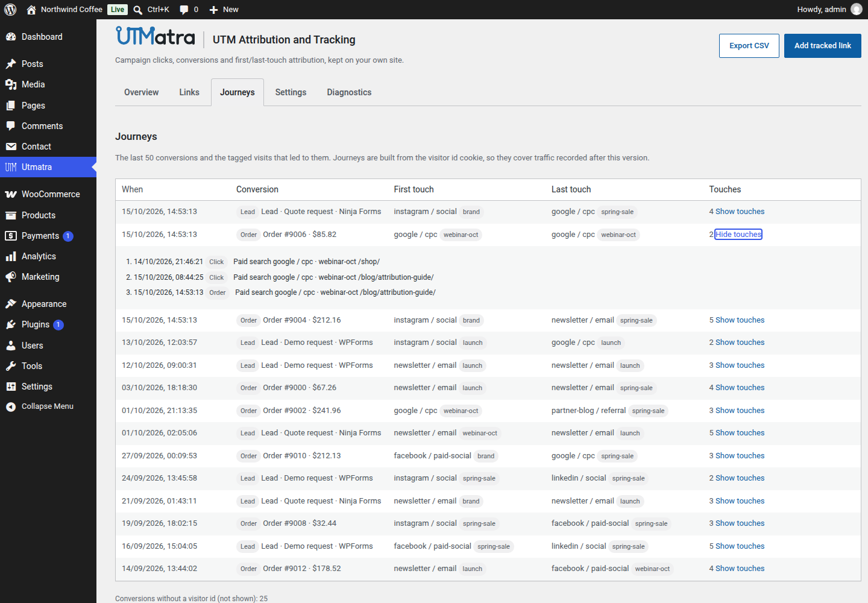Click the search magnifier icon in admin bar

click(x=138, y=10)
